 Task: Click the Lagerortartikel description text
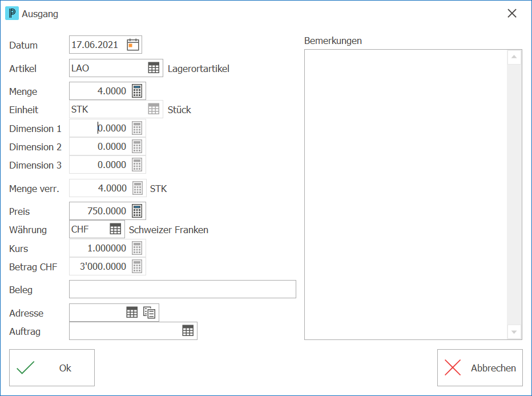[199, 69]
